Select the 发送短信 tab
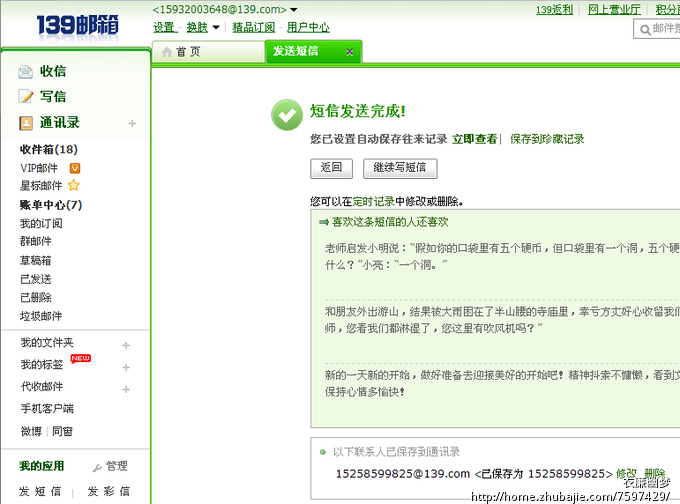Screen dimensions: 680x504 coord(313,52)
